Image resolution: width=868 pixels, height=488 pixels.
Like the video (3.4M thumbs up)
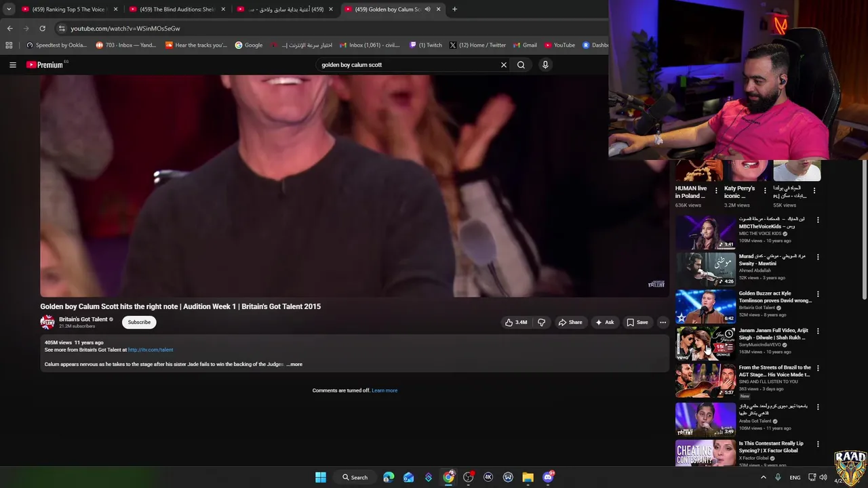pos(517,323)
